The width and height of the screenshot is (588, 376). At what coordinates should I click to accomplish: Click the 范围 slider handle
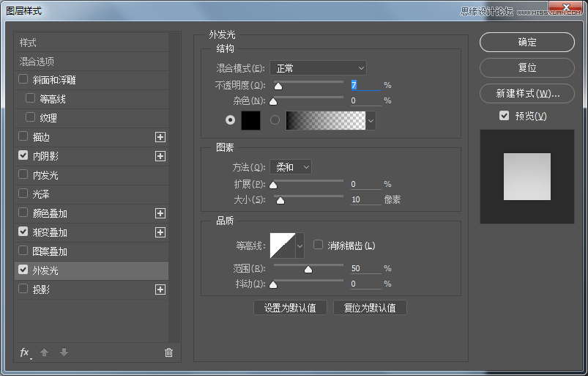(x=308, y=270)
